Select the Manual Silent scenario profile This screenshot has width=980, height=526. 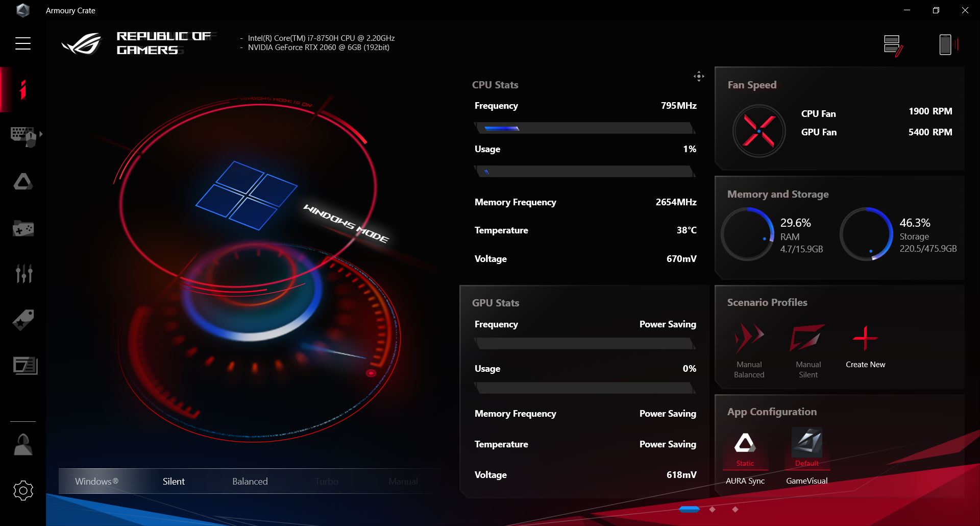click(x=808, y=351)
